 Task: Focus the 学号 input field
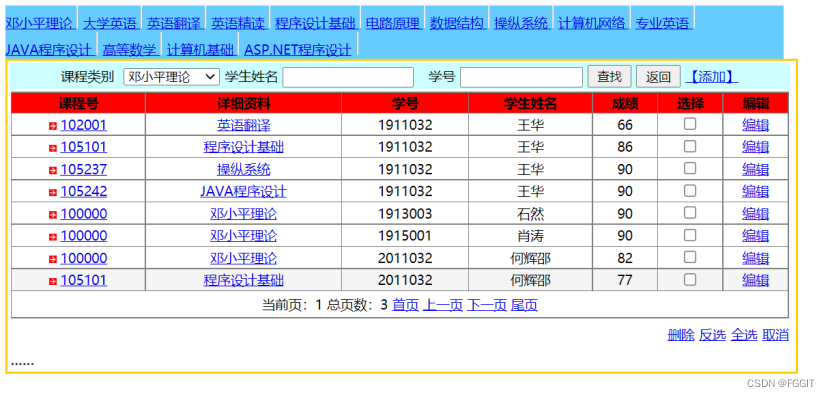click(521, 77)
